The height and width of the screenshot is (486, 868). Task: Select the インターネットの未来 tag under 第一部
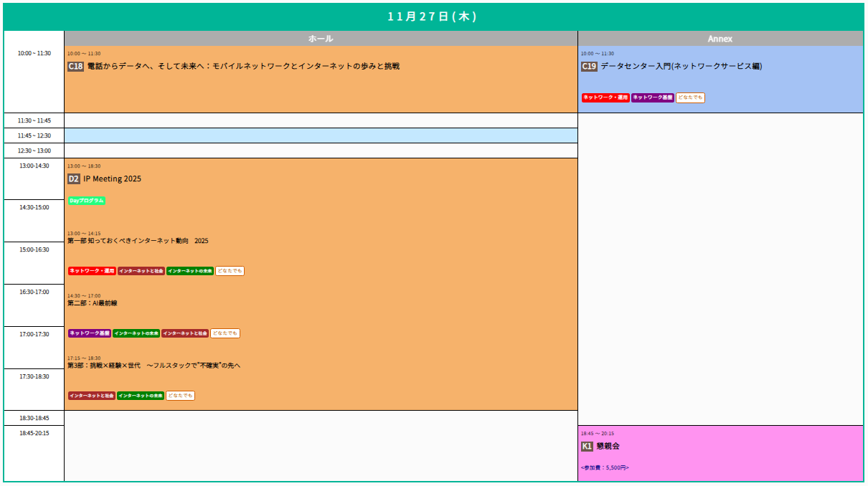(189, 271)
